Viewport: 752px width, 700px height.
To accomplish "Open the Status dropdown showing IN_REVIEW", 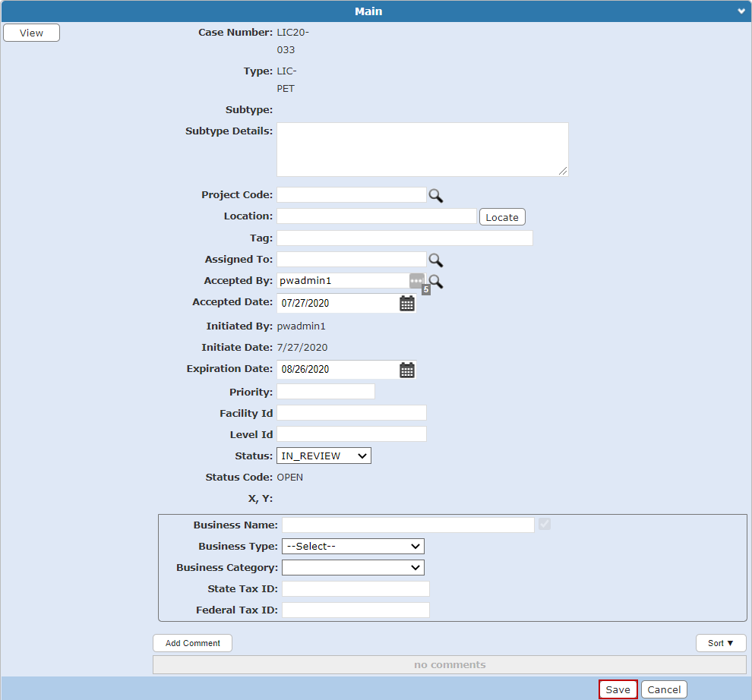I will click(x=324, y=456).
